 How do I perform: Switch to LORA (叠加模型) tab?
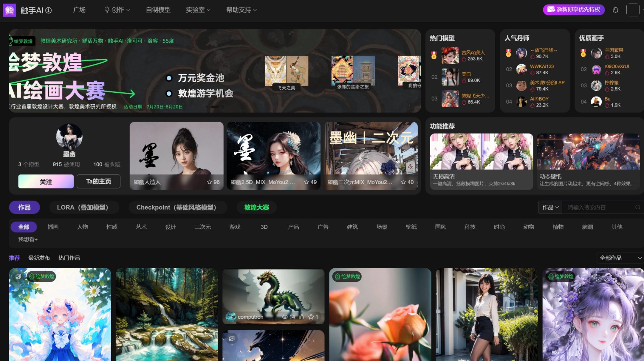tap(82, 207)
